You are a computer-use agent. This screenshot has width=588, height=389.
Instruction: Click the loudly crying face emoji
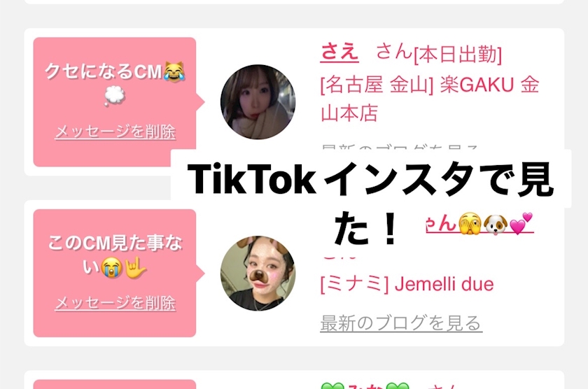(x=112, y=267)
